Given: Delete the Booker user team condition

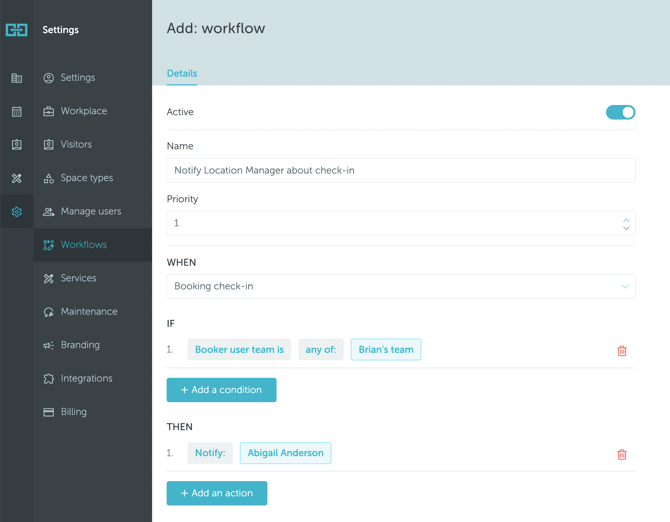Looking at the screenshot, I should point(622,351).
